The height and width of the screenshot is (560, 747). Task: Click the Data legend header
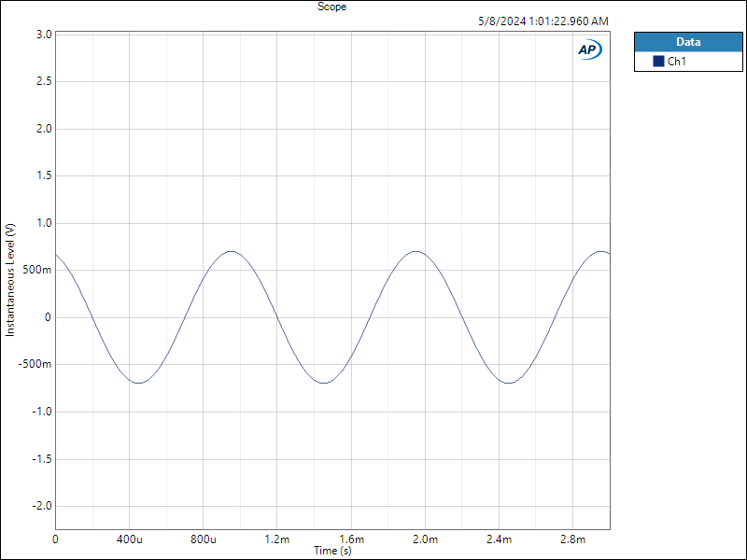coord(688,42)
